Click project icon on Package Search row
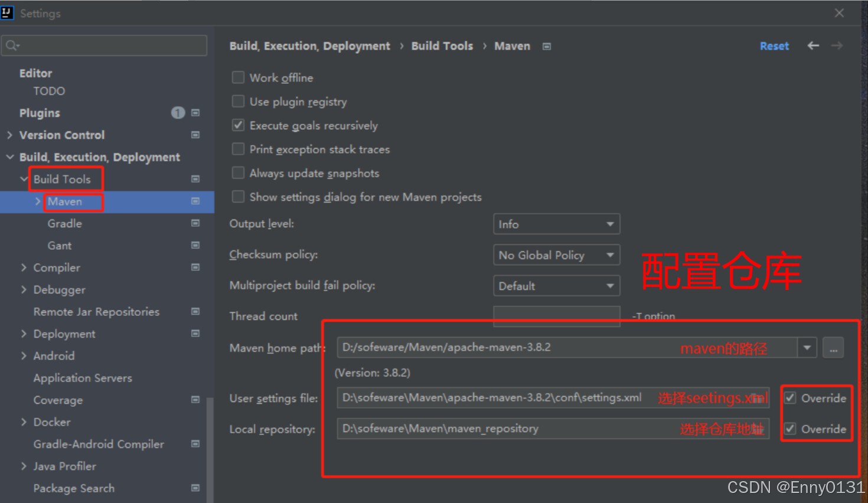868x503 pixels. (195, 488)
